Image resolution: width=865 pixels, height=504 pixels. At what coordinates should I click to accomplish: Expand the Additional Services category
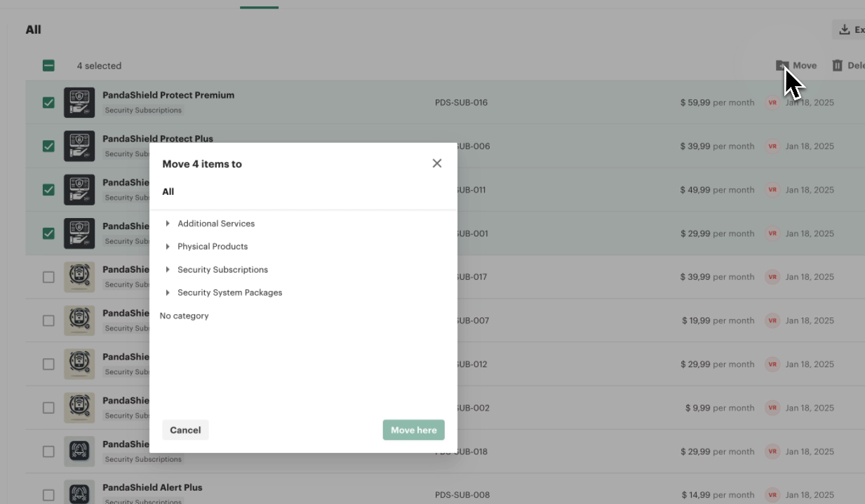pos(168,224)
